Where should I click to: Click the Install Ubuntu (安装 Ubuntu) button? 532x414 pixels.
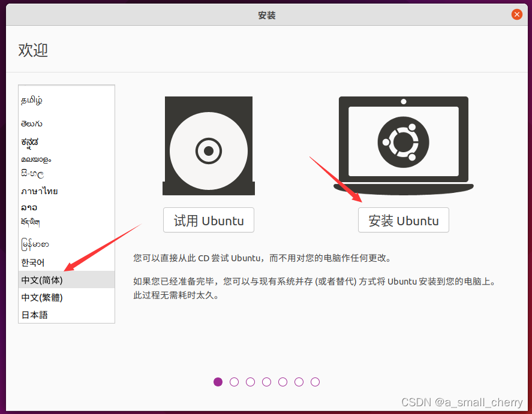(404, 220)
